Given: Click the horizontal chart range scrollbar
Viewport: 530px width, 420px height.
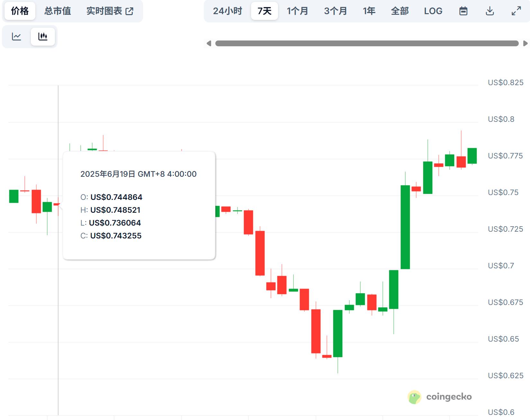Looking at the screenshot, I should tap(367, 43).
